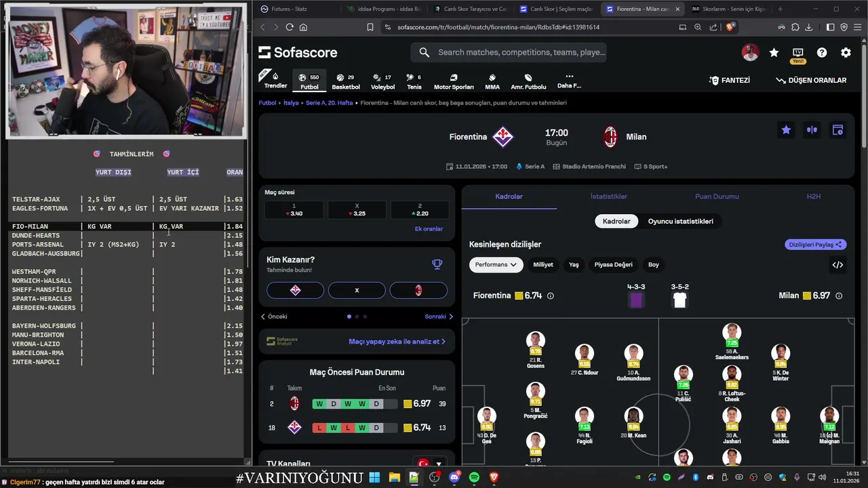Go to Önceki poll card

(274, 317)
